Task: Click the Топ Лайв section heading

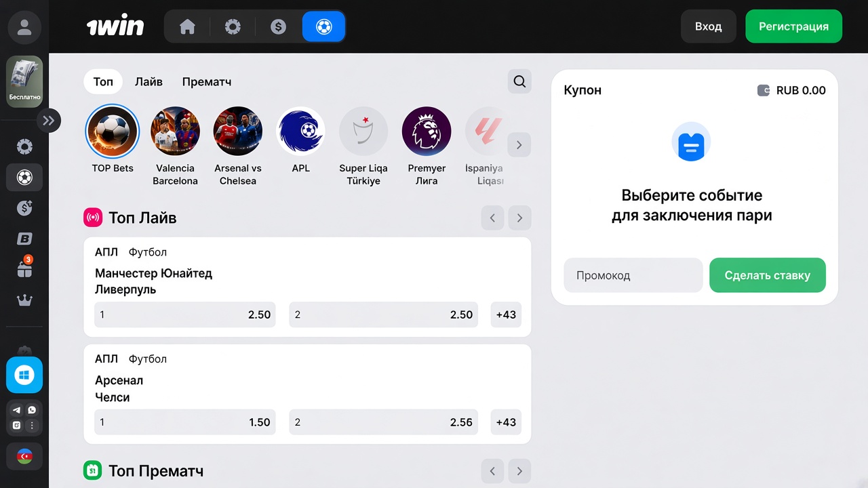Action: pos(142,218)
